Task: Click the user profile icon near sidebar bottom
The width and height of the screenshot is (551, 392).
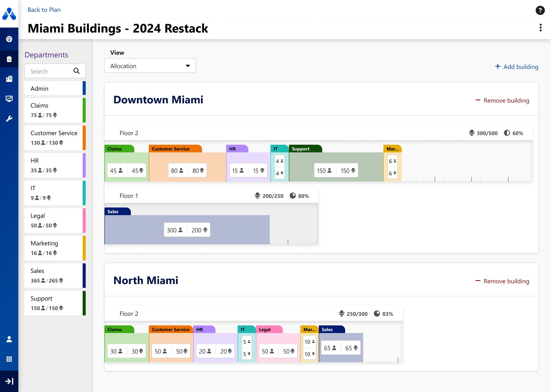Action: 9,339
